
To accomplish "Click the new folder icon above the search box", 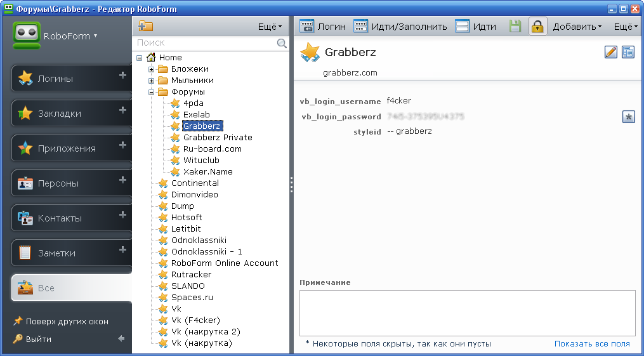I will 145,26.
